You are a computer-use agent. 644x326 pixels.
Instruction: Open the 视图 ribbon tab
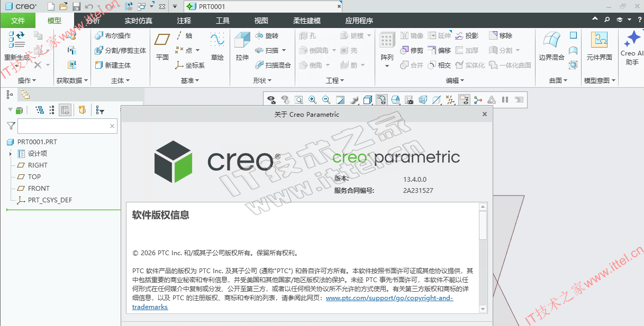click(x=261, y=21)
